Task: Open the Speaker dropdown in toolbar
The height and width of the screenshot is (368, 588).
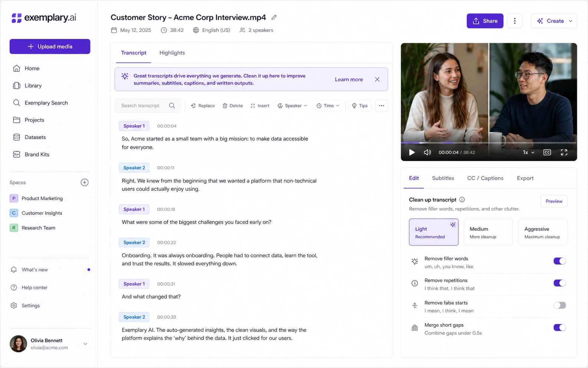Action: 293,106
